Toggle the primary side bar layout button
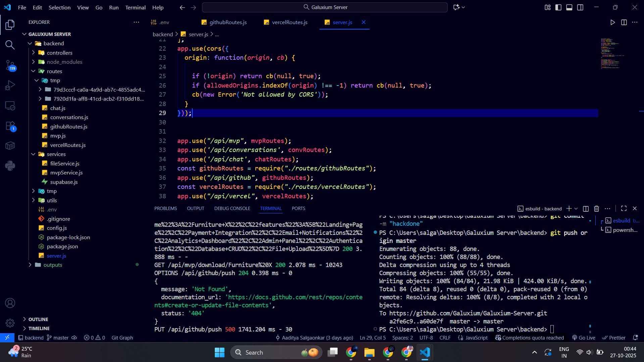644x362 pixels. 558,7
